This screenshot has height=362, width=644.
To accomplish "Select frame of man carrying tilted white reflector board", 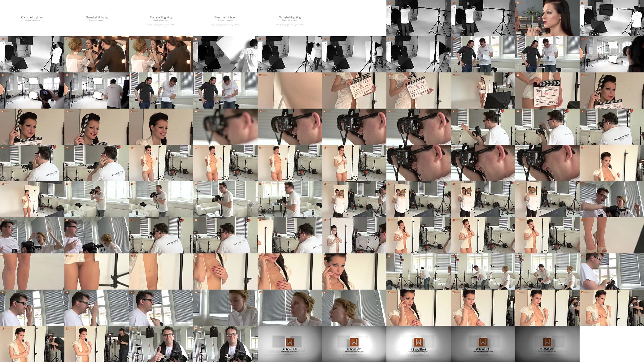I will point(225,54).
